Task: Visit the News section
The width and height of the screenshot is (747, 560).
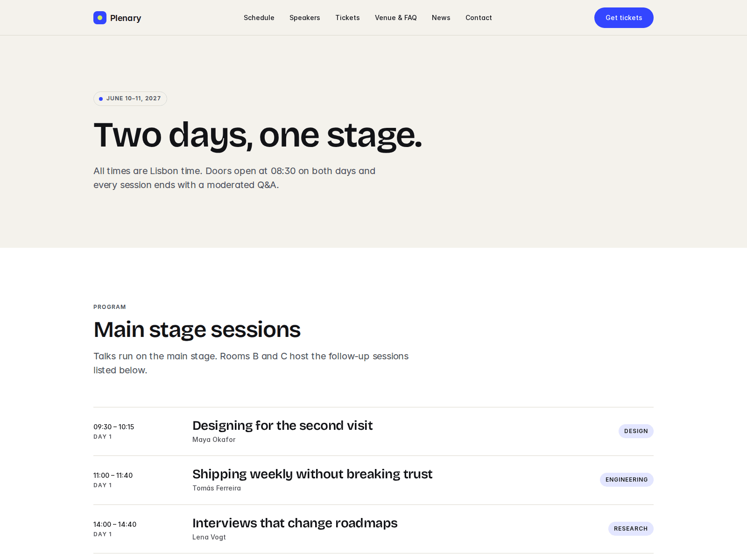Action: point(441,18)
